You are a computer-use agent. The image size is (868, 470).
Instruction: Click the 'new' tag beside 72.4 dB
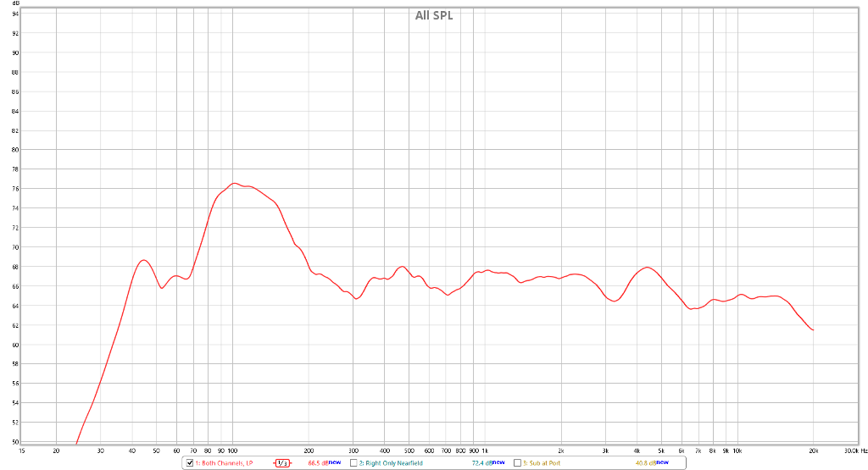498,462
